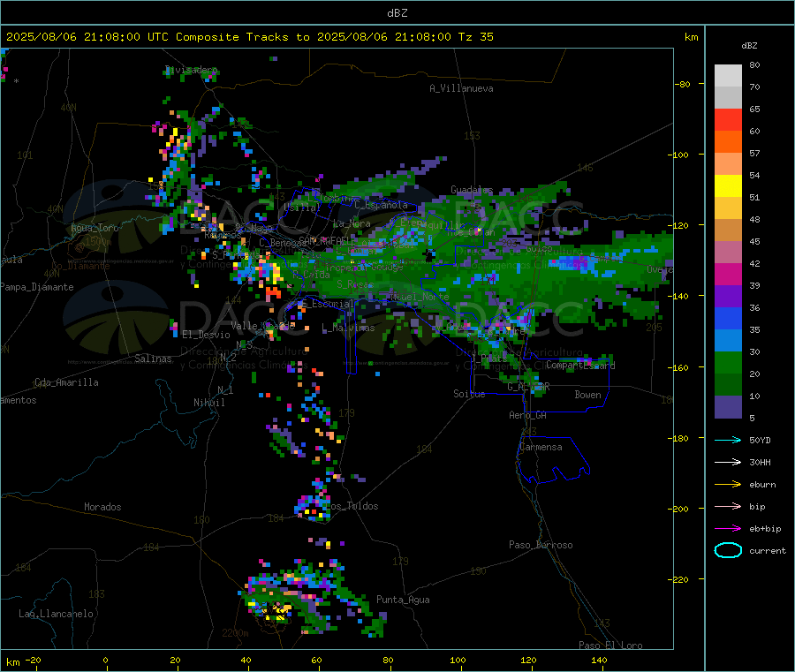Click the 'Soitue' map label
The image size is (795, 672).
(469, 394)
